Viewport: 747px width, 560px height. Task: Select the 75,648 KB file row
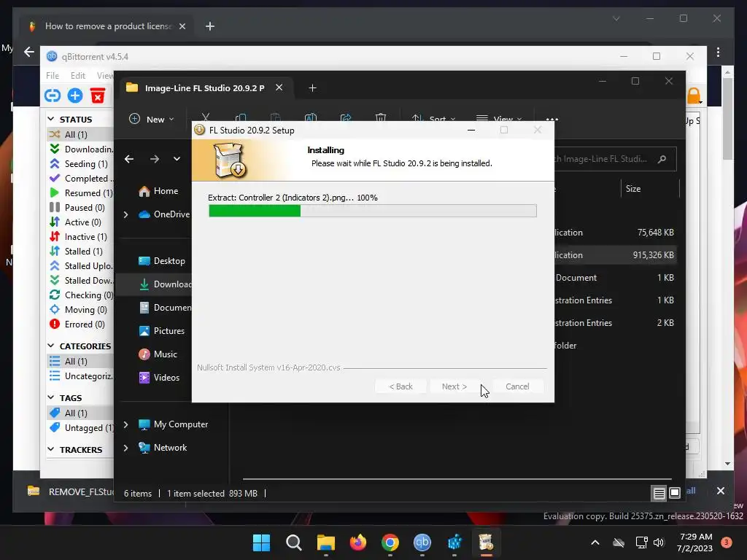[615, 233]
